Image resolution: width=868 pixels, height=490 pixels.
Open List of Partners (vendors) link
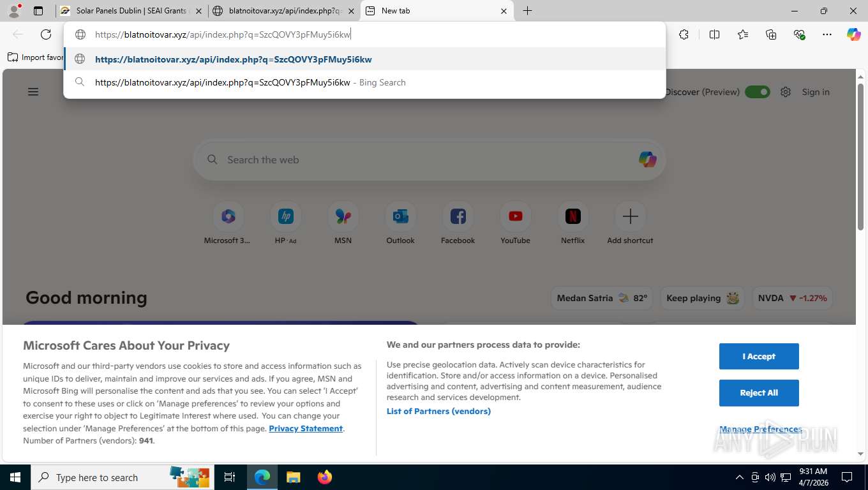[x=438, y=411]
